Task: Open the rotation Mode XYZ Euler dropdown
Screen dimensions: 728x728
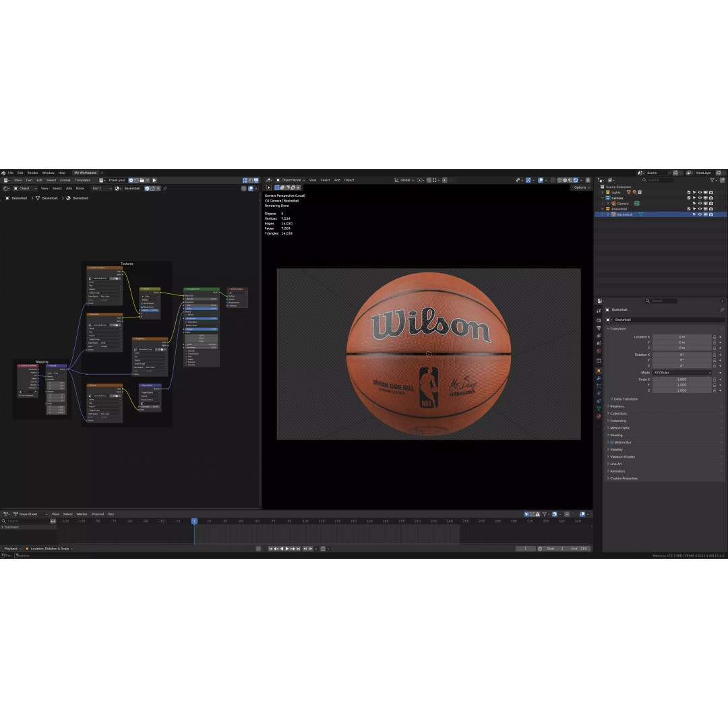Action: [x=682, y=373]
